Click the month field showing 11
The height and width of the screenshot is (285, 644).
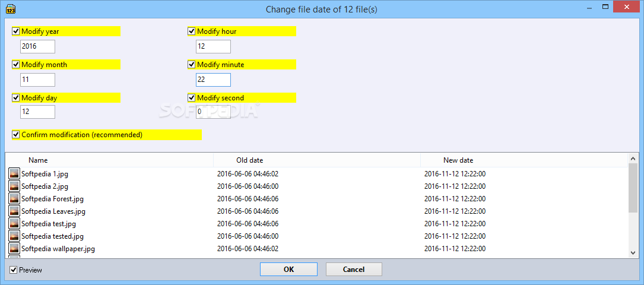(37, 80)
